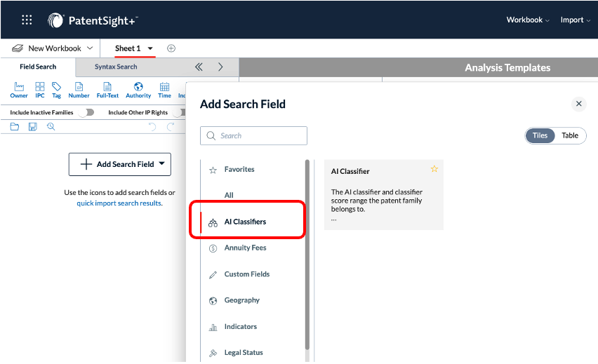Open Add Search Field dropdown button
The image size is (598, 364).
click(120, 164)
